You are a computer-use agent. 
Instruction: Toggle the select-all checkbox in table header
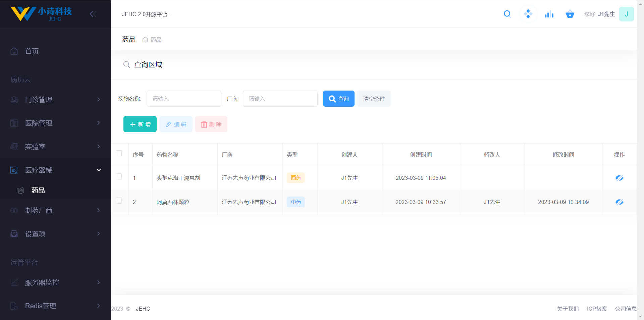click(x=119, y=153)
